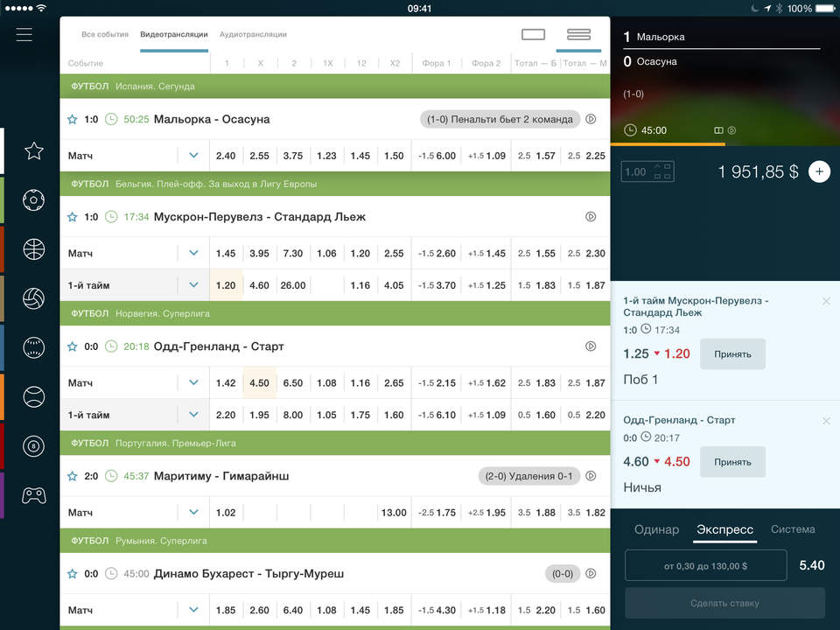Select odds 6.40 for Тыргу-Муреш win
Screen dimensions: 840x630
293,610
